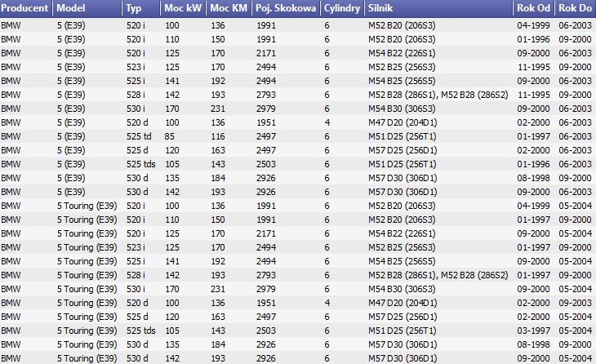Click 'M47 D20 (204D1)' in the 5 Touring row
596x364 pixels.
[x=403, y=303]
